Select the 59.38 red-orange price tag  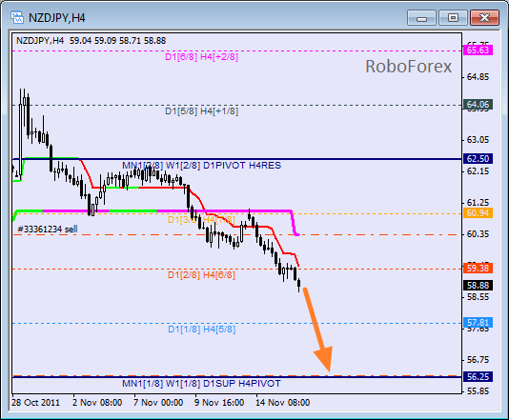pos(478,269)
